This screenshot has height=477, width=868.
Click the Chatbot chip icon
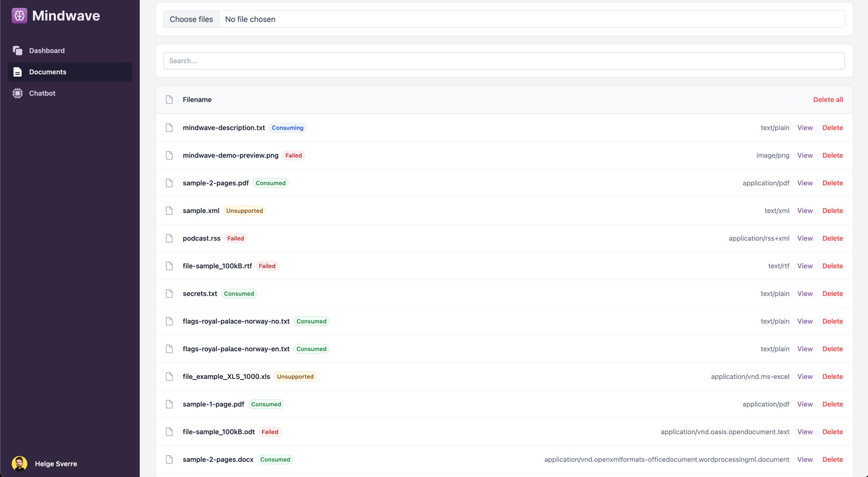coord(17,93)
